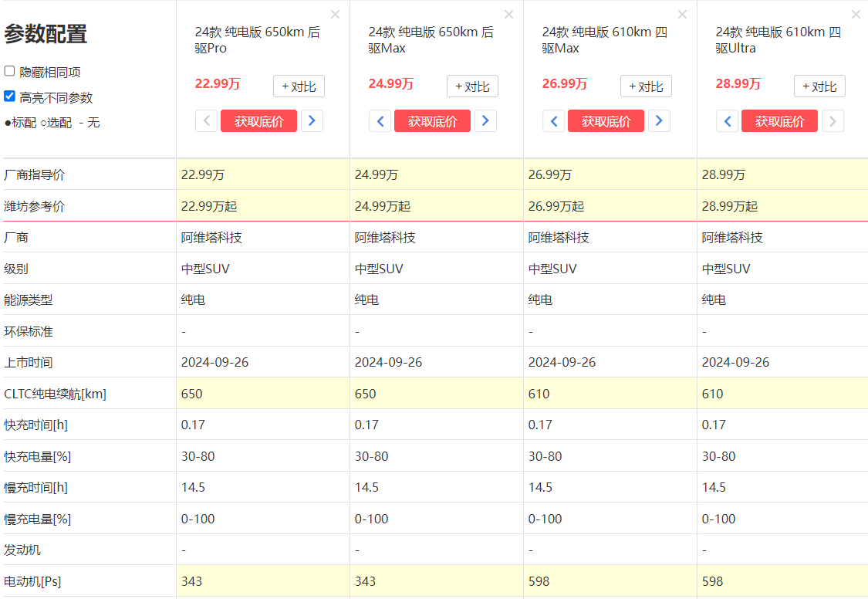
Task: Enable the 隐藏相同项 checkbox
Action: point(10,71)
